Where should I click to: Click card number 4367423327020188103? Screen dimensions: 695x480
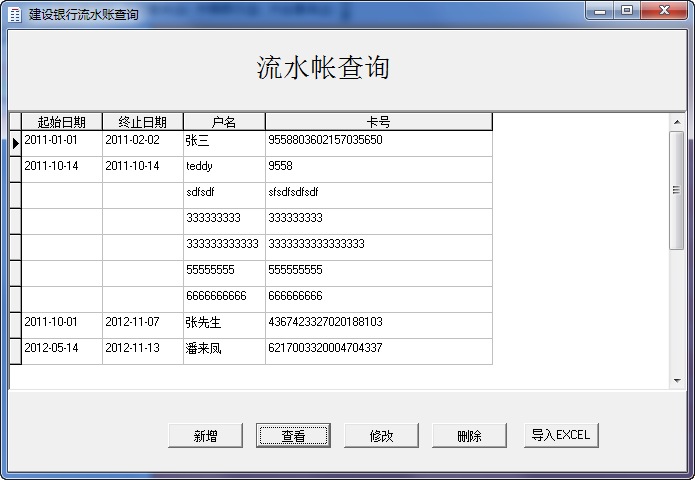pos(379,325)
